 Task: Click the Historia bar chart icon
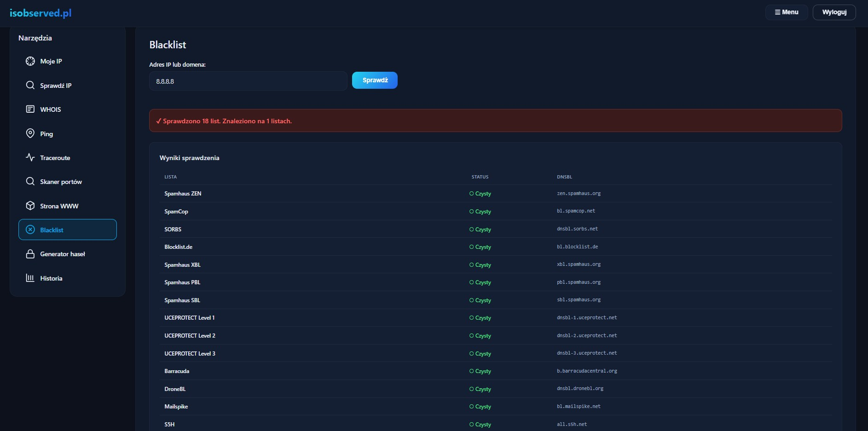tap(30, 278)
